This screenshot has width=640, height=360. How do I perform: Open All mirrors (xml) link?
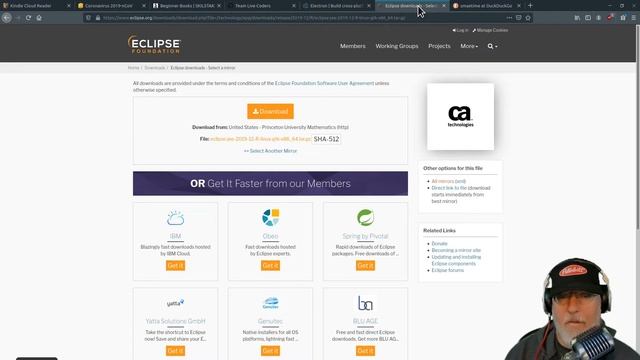(449, 181)
